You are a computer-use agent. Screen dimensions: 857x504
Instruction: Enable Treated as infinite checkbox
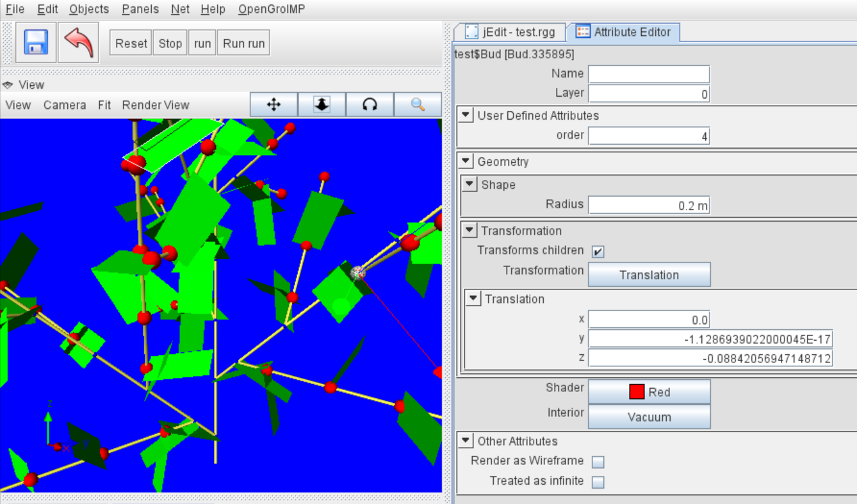[x=598, y=482]
